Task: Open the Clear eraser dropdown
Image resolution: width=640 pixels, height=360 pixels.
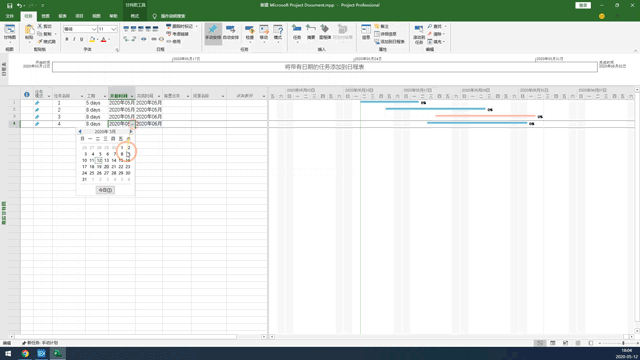Action: [x=436, y=34]
